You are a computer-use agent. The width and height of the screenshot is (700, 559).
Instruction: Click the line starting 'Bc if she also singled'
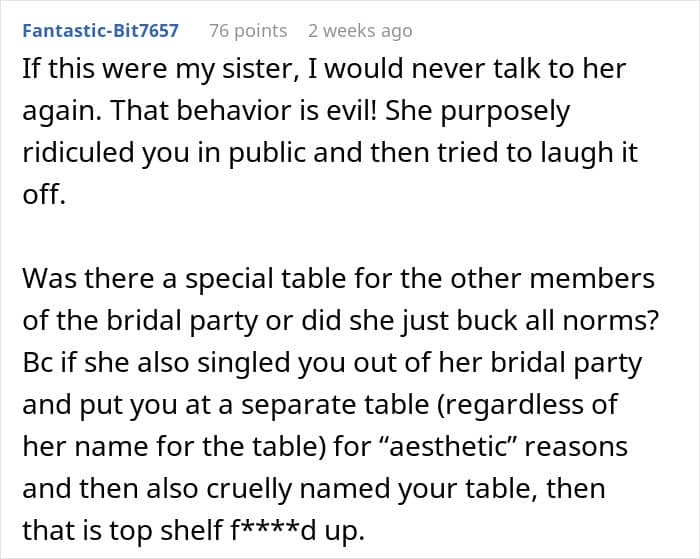coord(332,363)
